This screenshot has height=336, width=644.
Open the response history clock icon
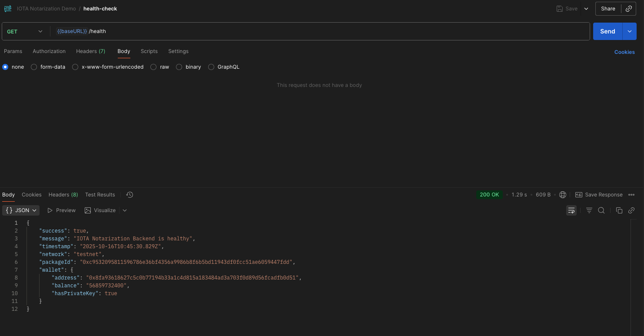(129, 195)
